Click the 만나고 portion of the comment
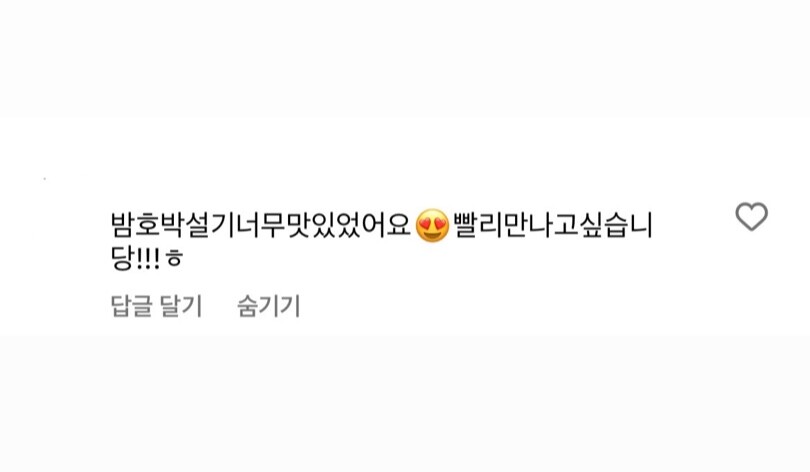The width and height of the screenshot is (810, 472). click(540, 226)
